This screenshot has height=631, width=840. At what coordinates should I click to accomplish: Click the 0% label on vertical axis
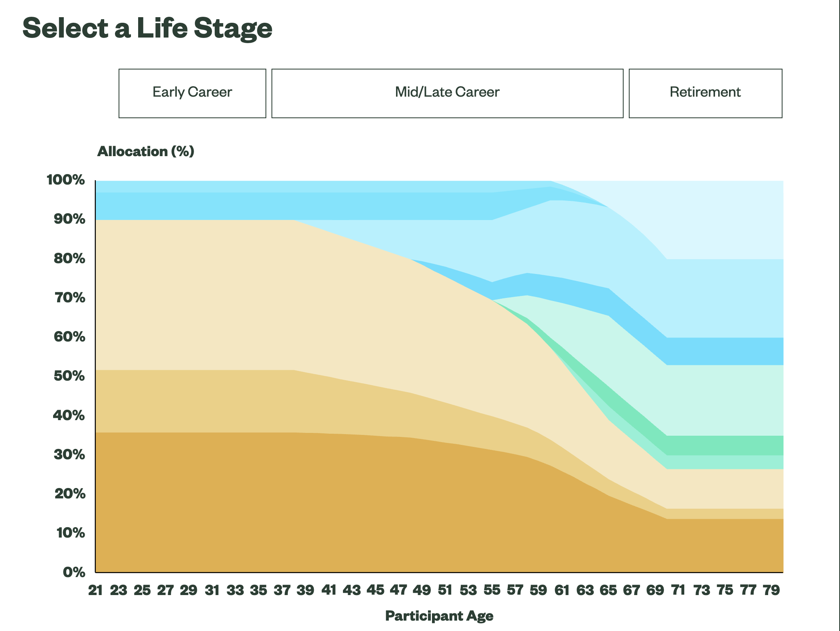pyautogui.click(x=74, y=572)
